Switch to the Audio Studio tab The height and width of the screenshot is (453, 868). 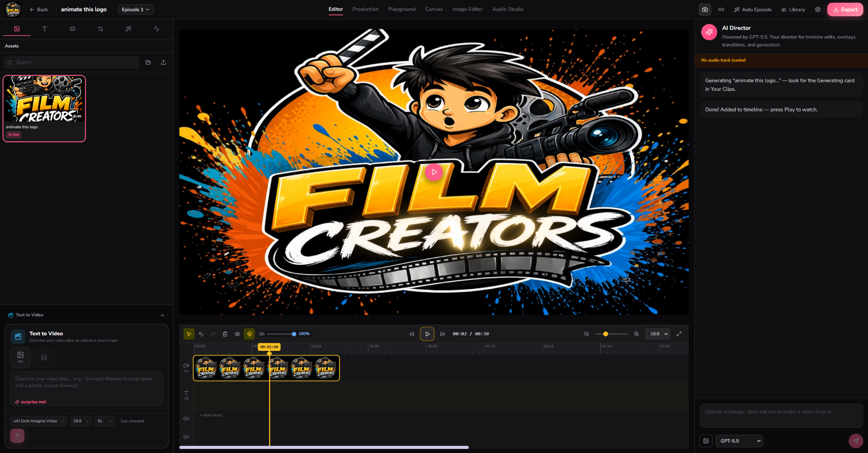click(x=508, y=9)
